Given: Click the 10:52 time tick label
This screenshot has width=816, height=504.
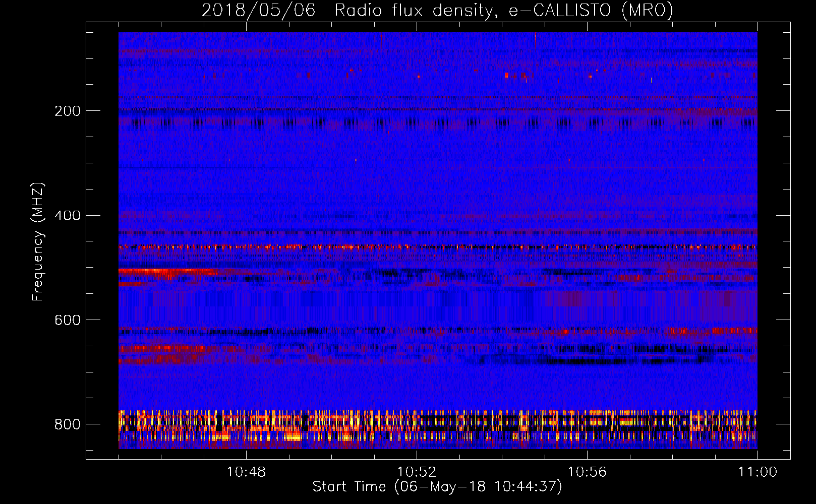Looking at the screenshot, I should coord(417,472).
